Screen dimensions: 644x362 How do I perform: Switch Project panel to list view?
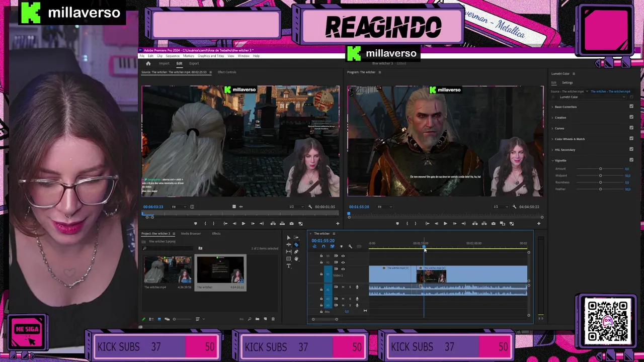tap(151, 319)
